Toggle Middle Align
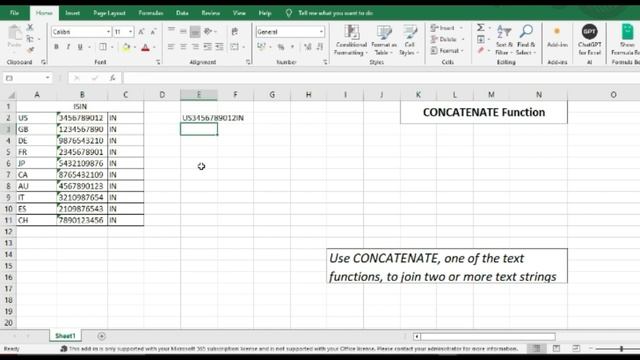The width and height of the screenshot is (640, 360). click(183, 31)
